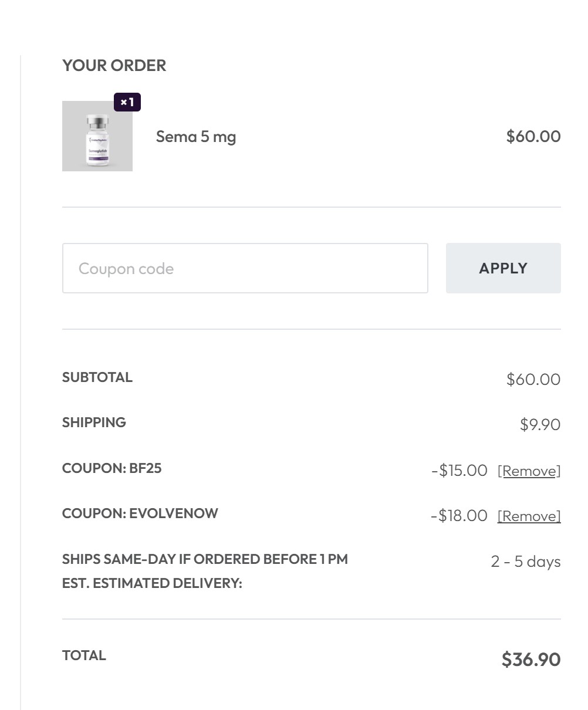Click the SHIPPING label
588x710 pixels.
94,422
